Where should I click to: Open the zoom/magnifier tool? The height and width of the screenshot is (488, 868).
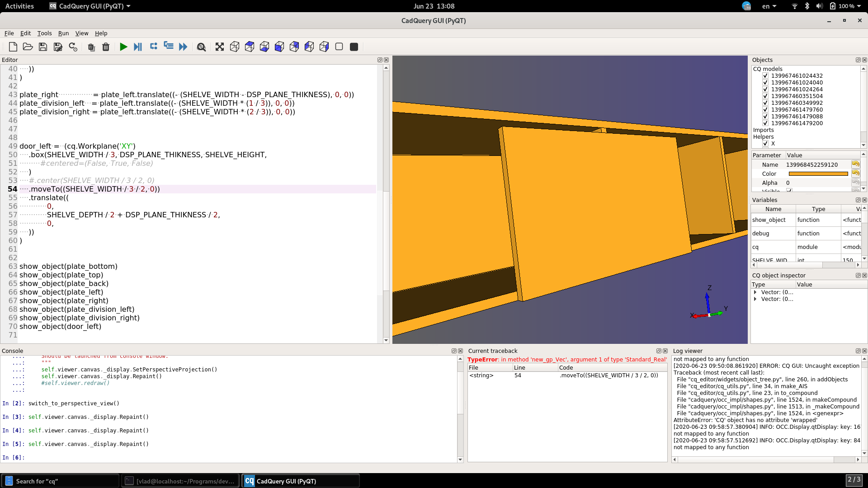coord(202,47)
